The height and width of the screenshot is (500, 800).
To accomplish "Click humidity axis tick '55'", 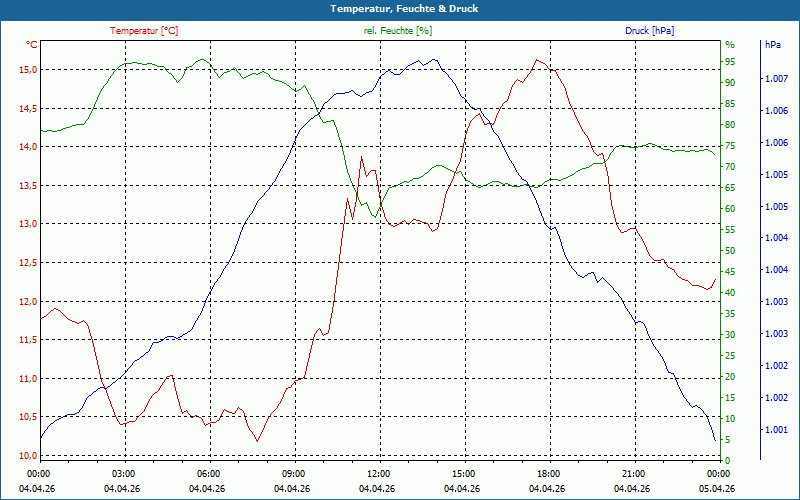I will point(730,230).
